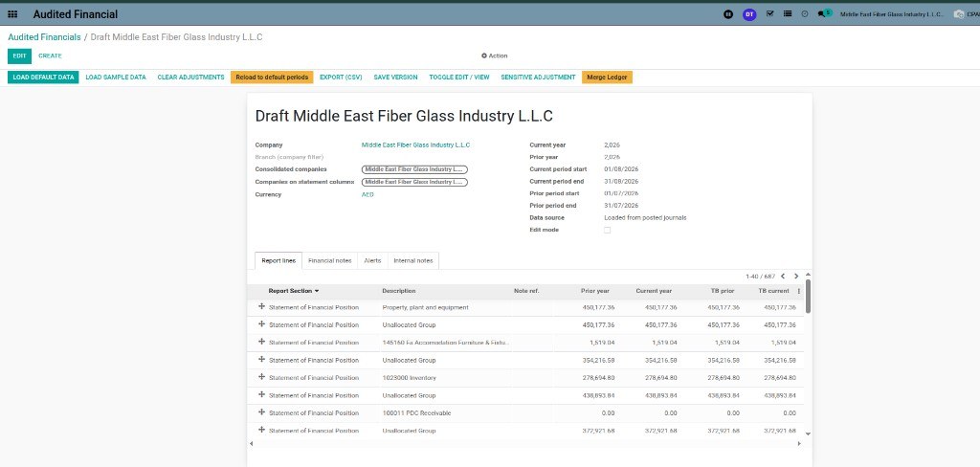Image resolution: width=980 pixels, height=467 pixels.
Task: Click the Consolidated companies tag
Action: pos(414,169)
